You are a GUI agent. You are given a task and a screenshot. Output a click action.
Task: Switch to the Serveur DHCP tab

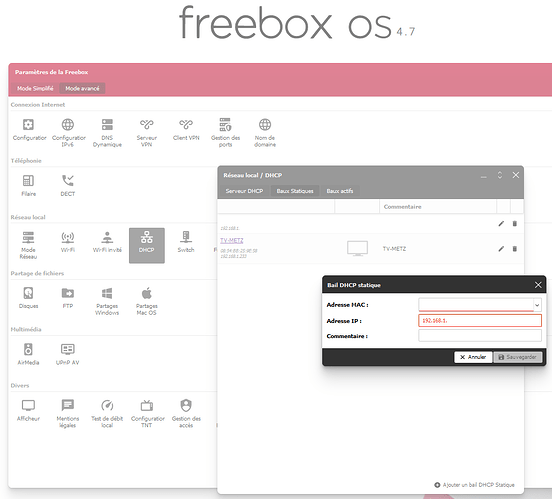click(244, 191)
